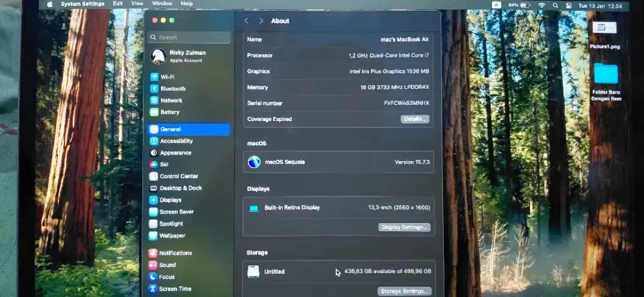644x297 pixels.
Task: Click processor text 1,2 GHz Quad-Core Intel Core i7
Action: coord(389,55)
